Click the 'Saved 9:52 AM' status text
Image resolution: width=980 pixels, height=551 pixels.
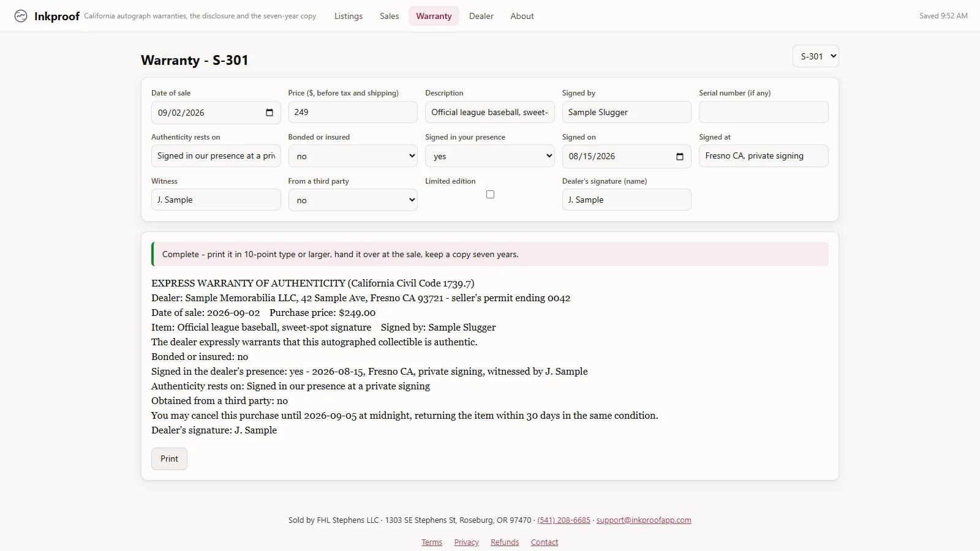pos(943,16)
